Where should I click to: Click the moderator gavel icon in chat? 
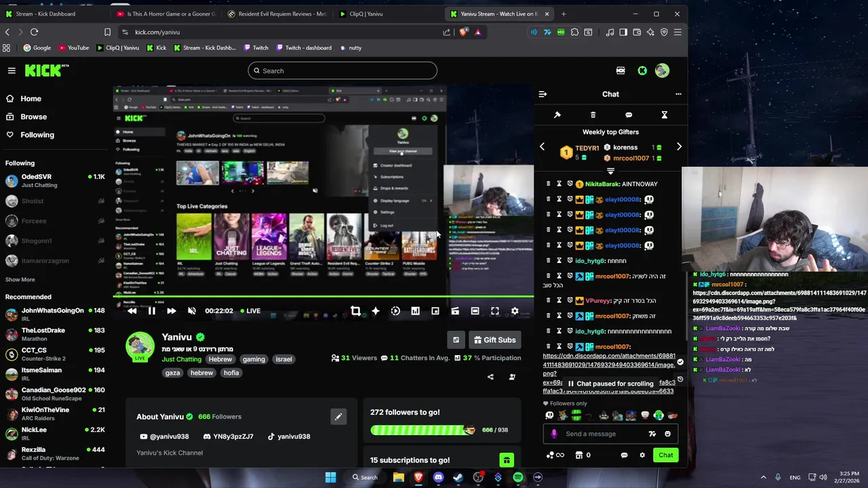557,115
